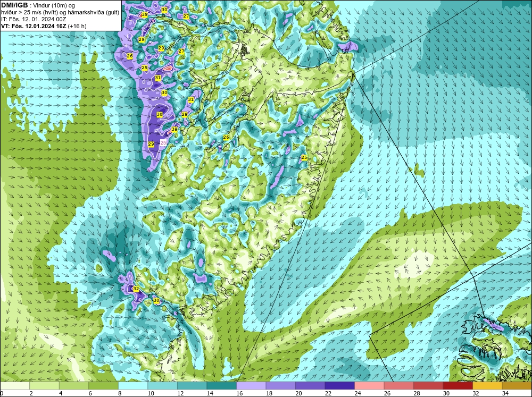Click the legend scale number 12
The width and height of the screenshot is (532, 397).
tap(180, 393)
